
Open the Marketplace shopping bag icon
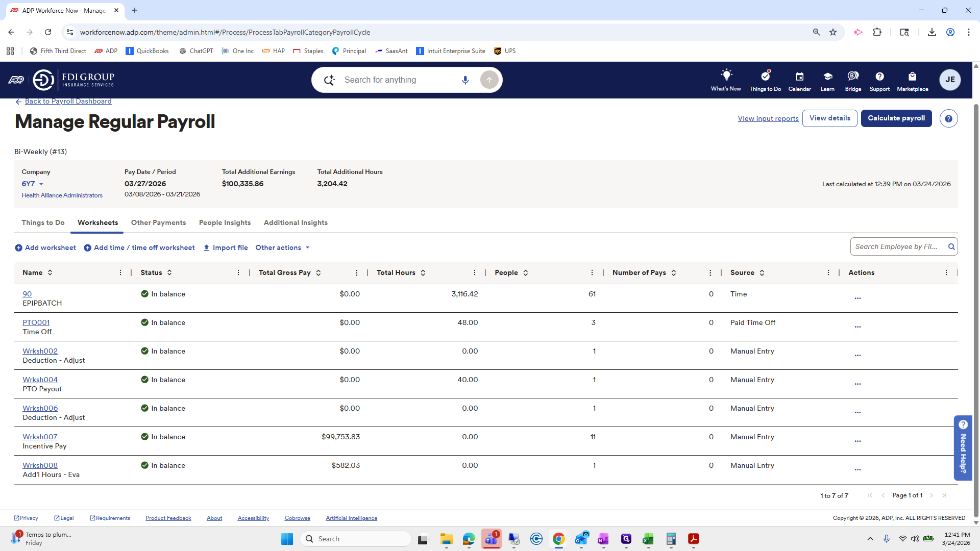(x=912, y=77)
